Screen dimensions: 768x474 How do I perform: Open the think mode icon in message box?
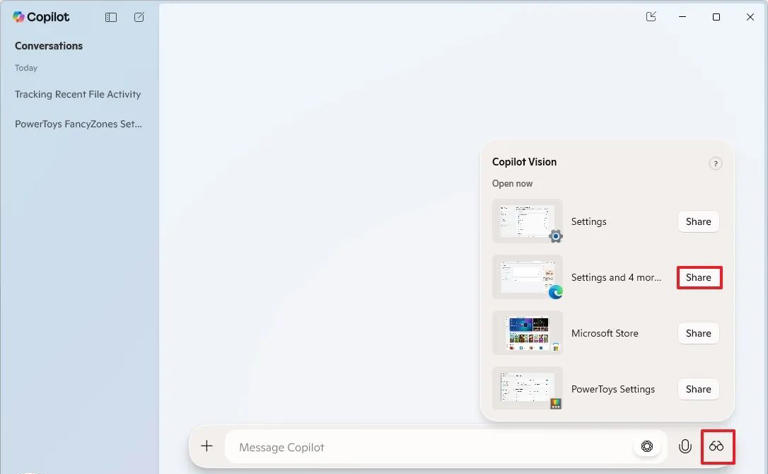coord(647,446)
